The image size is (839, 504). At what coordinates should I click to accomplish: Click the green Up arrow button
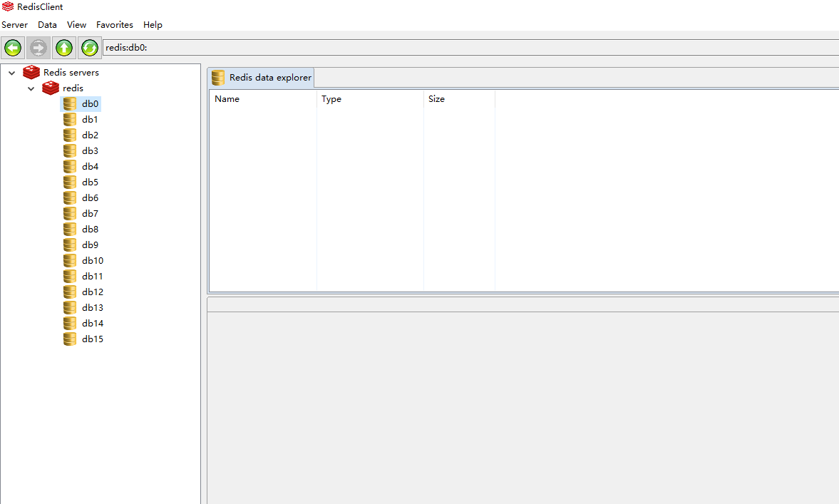pos(63,48)
